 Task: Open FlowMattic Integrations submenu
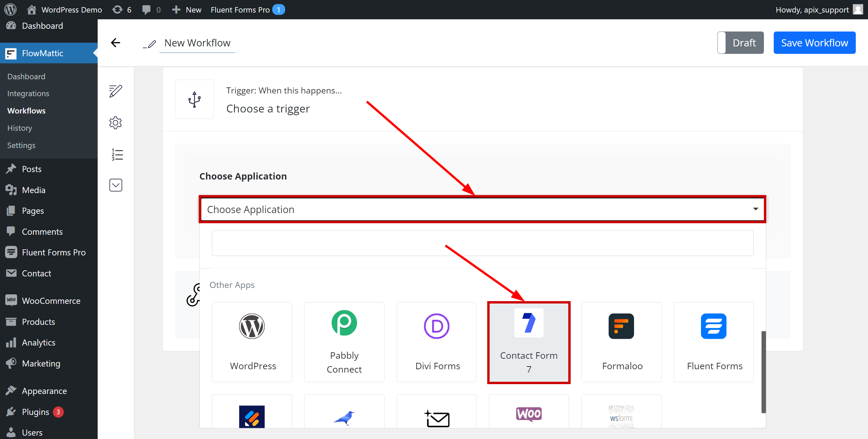[28, 93]
